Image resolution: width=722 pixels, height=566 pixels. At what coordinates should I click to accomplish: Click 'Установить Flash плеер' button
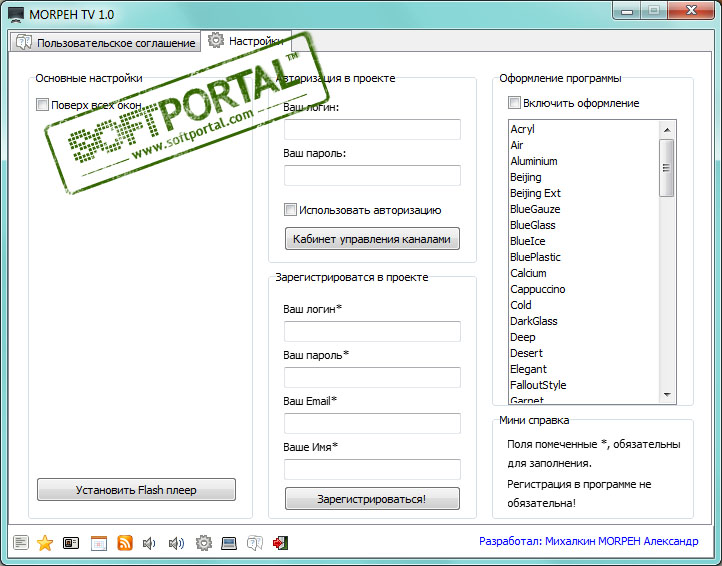[136, 490]
